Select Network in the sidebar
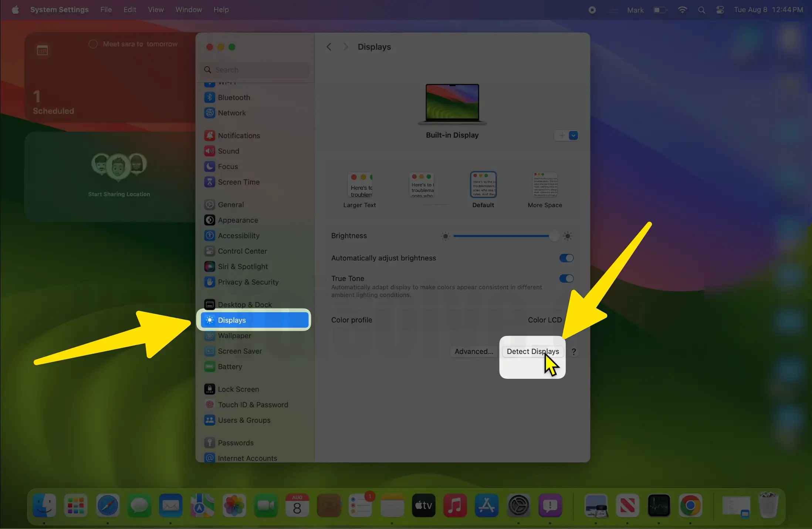812x529 pixels. 231,113
